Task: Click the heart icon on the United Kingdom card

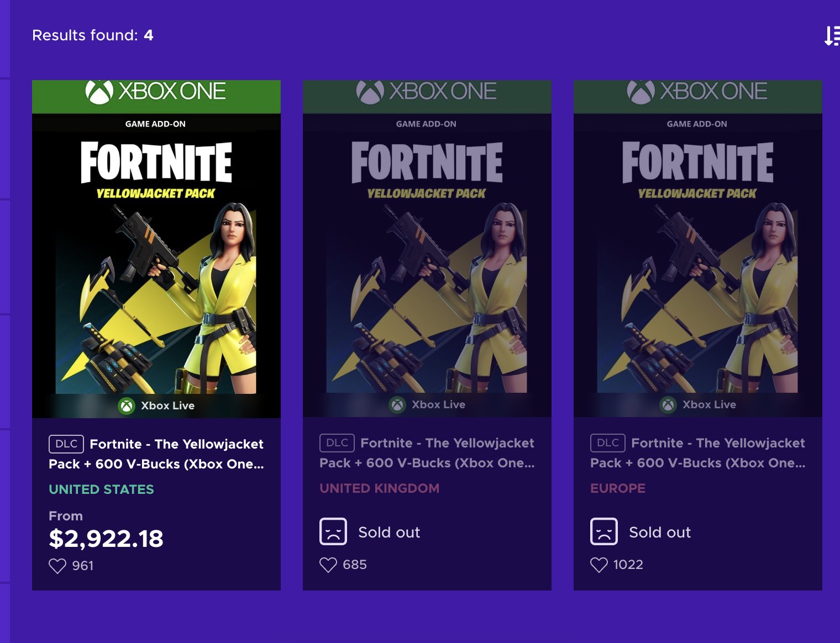Action: [328, 565]
